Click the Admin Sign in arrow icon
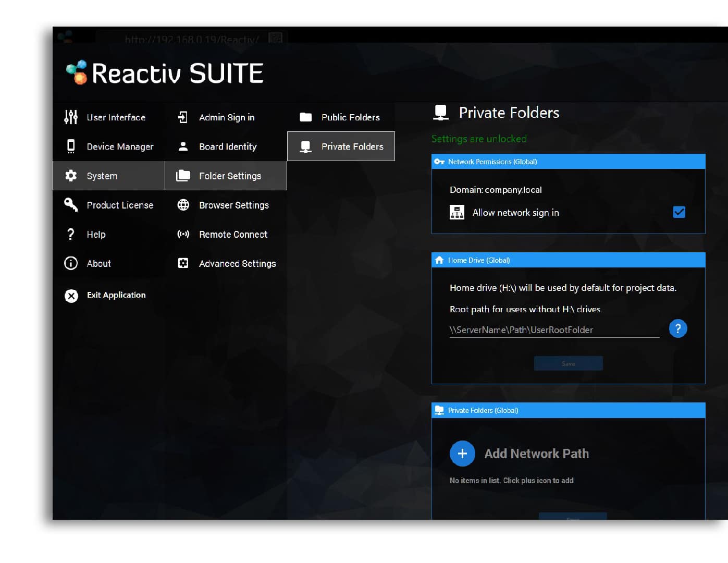728x563 pixels. pos(183,117)
